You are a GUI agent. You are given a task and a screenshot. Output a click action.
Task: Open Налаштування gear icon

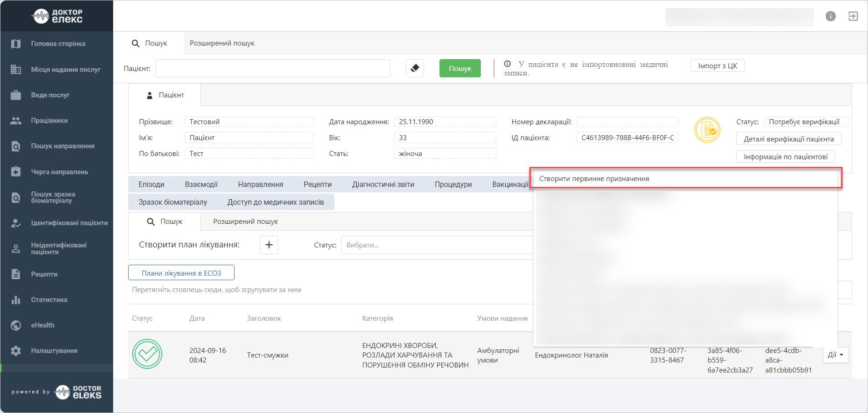coord(16,351)
